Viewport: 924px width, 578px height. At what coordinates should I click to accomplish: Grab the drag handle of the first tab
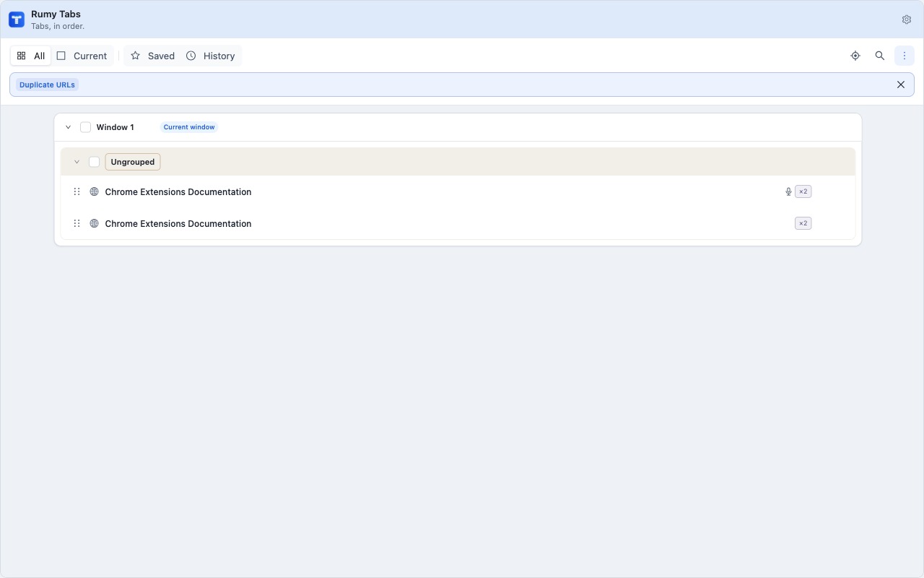tap(77, 191)
